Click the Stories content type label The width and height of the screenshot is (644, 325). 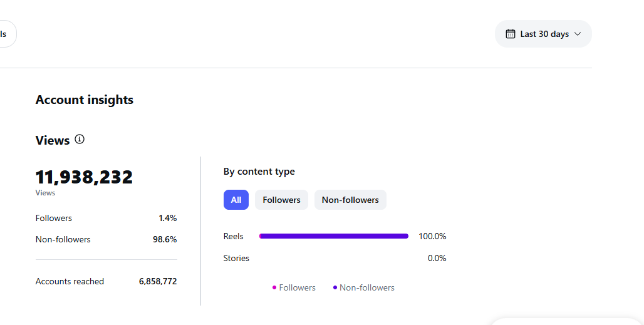(x=236, y=258)
